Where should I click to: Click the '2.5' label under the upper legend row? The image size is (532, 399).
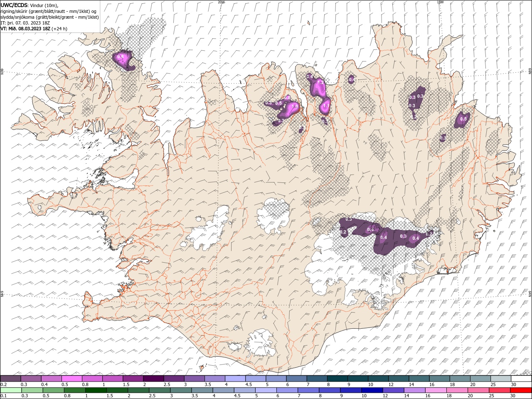point(167,384)
